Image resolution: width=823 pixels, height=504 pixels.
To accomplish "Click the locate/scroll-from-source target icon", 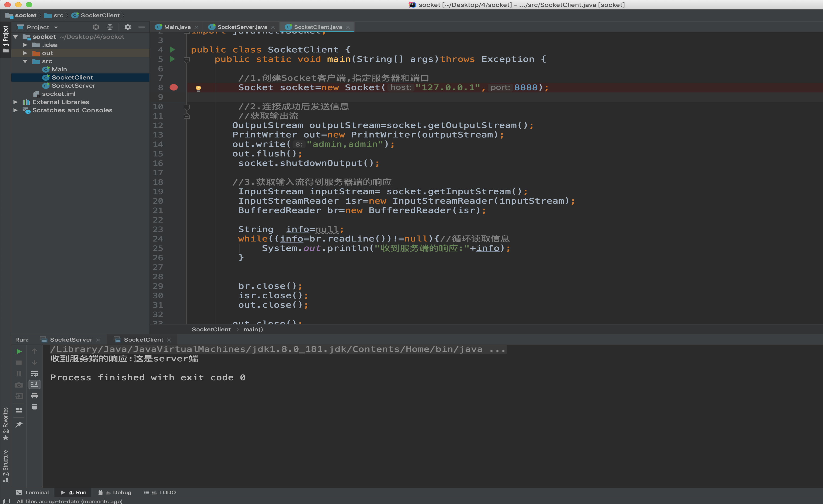I will (96, 27).
